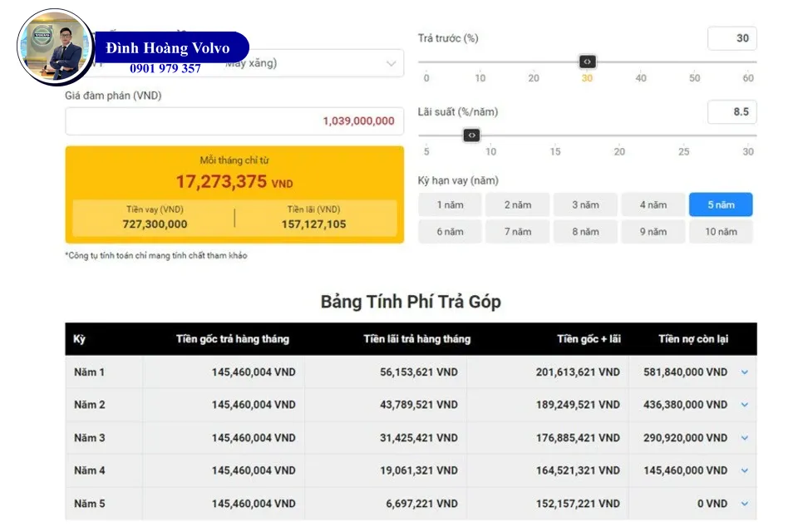
Task: Click the Volvo dealer avatar logo
Action: click(56, 47)
